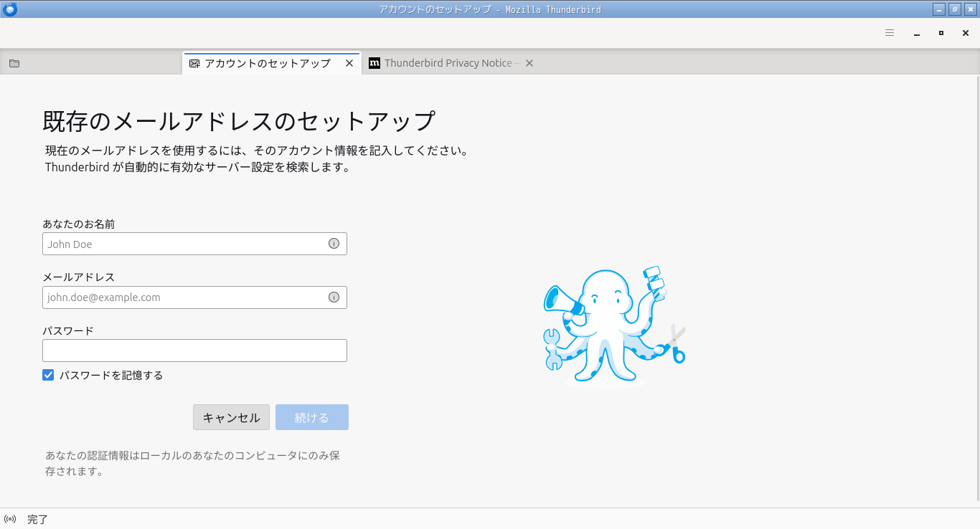The width and height of the screenshot is (980, 529).
Task: Click the 完了 status bar text
Action: tap(37, 519)
